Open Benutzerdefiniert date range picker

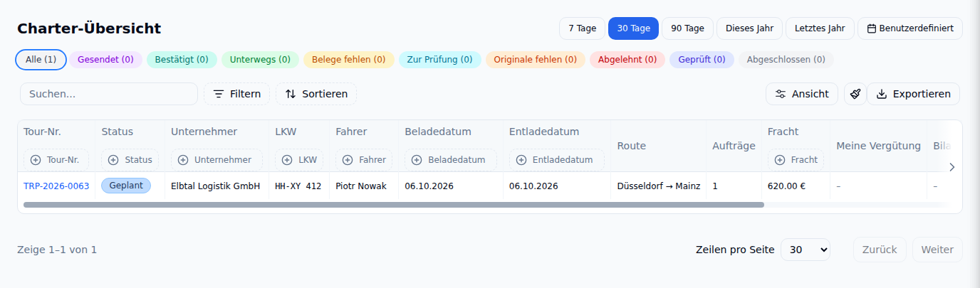click(910, 28)
